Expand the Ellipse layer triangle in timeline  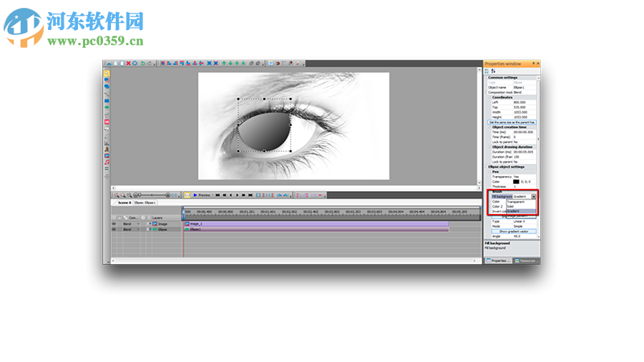tap(150, 230)
